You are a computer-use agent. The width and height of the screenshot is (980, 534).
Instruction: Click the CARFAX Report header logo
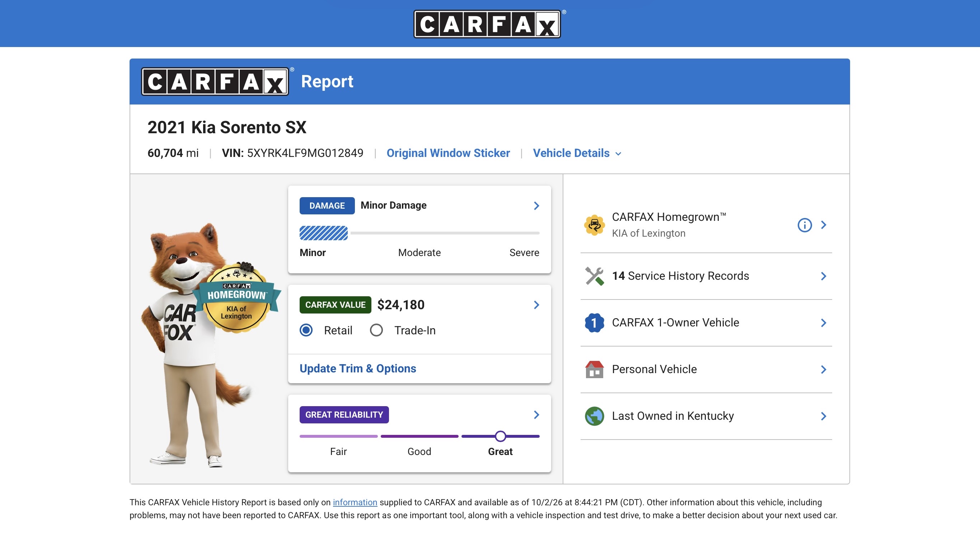point(215,82)
